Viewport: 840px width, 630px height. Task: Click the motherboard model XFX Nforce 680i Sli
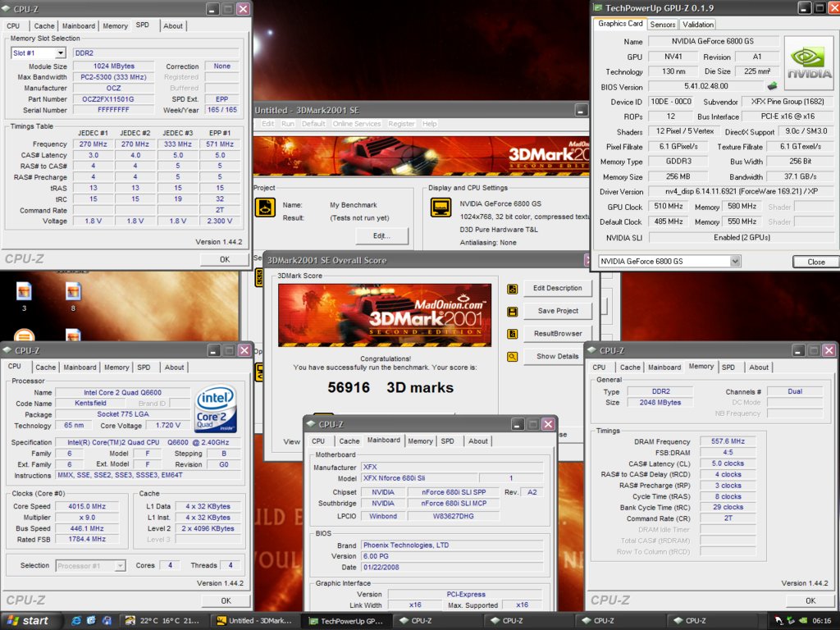(419, 478)
